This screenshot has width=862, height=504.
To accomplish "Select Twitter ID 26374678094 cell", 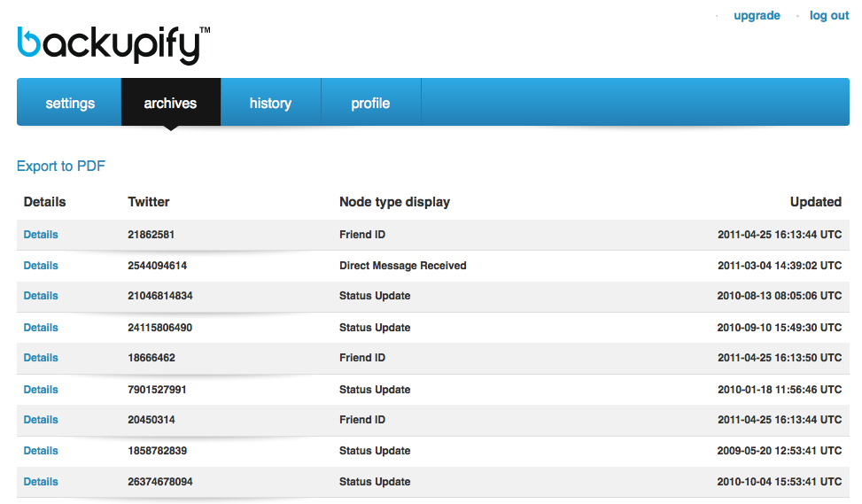I will pos(160,482).
